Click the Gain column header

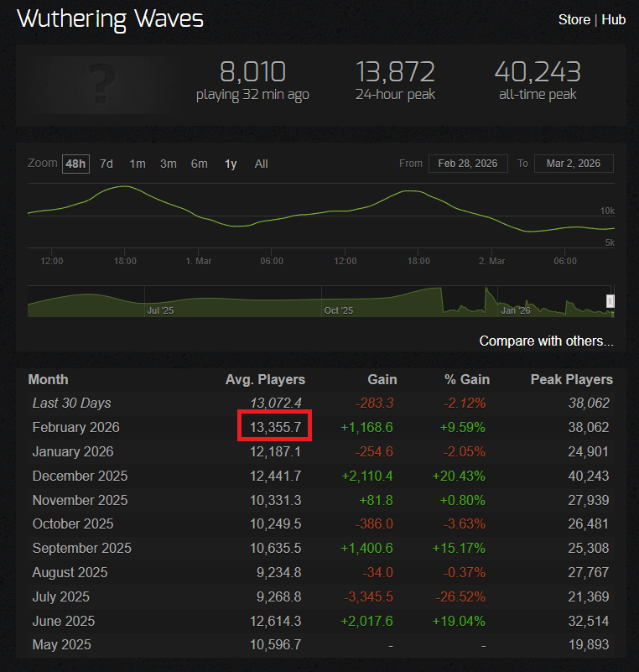[382, 380]
